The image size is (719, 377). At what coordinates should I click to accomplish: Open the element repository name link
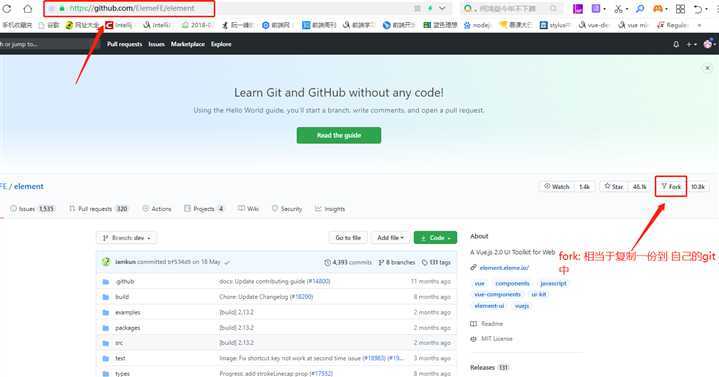click(29, 186)
